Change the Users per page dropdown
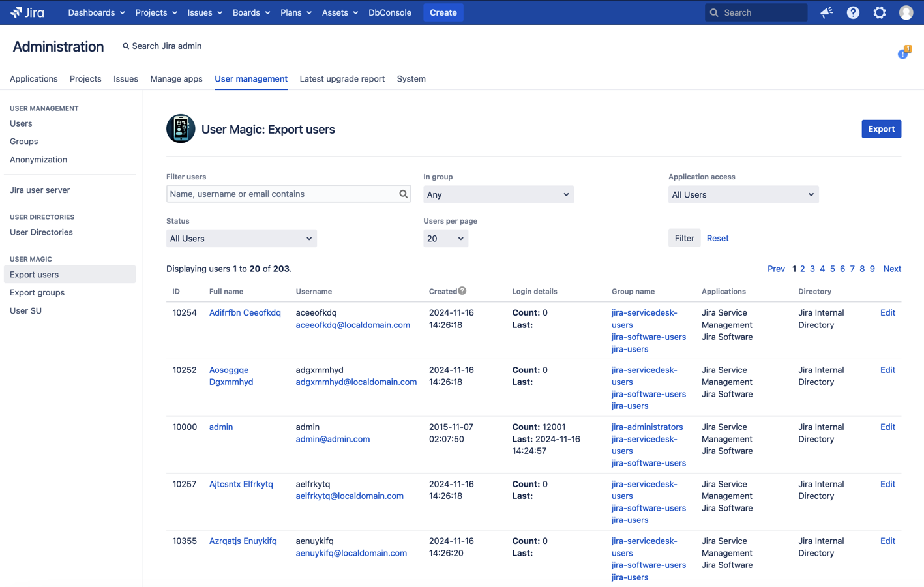924x587 pixels. click(445, 239)
